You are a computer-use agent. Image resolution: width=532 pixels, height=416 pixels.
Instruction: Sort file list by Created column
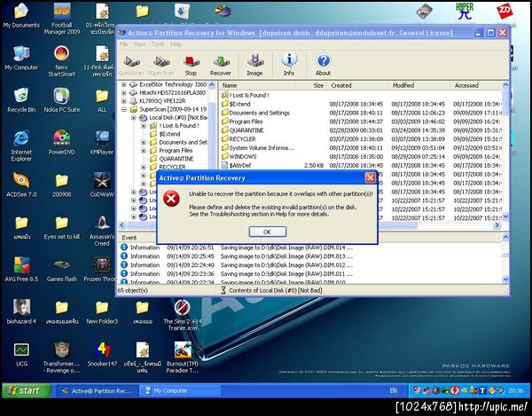[357, 85]
